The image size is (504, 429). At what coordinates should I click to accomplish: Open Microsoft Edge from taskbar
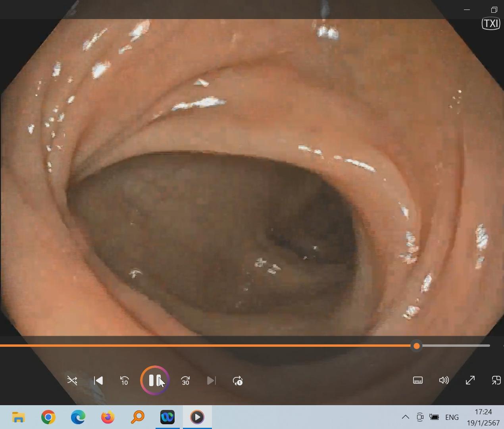[x=78, y=417]
